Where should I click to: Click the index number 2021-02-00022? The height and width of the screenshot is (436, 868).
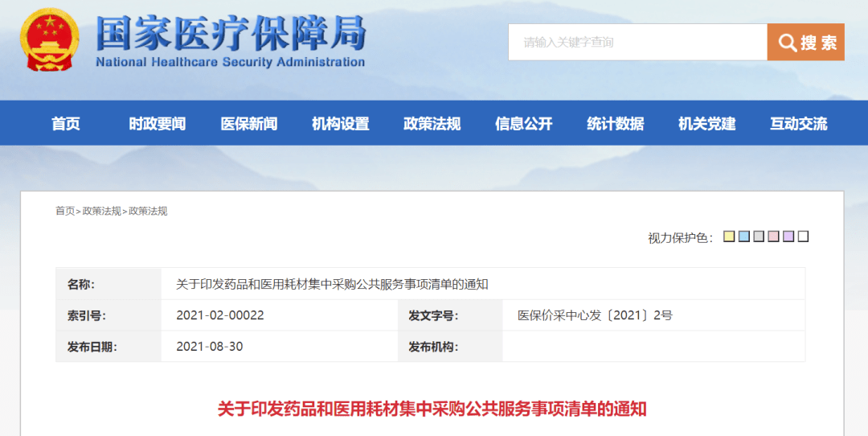point(219,315)
